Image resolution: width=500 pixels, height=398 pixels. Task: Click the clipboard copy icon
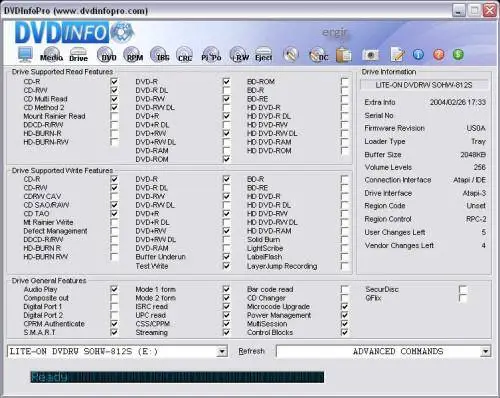[343, 55]
